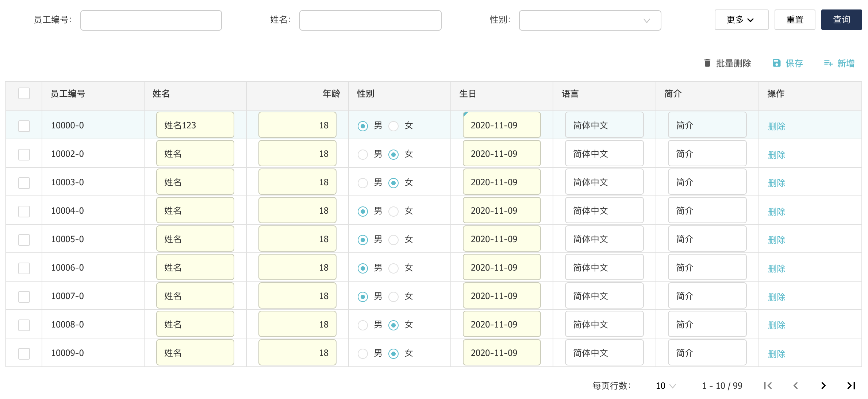Click the next page arrow
868x399 pixels.
[x=823, y=386]
